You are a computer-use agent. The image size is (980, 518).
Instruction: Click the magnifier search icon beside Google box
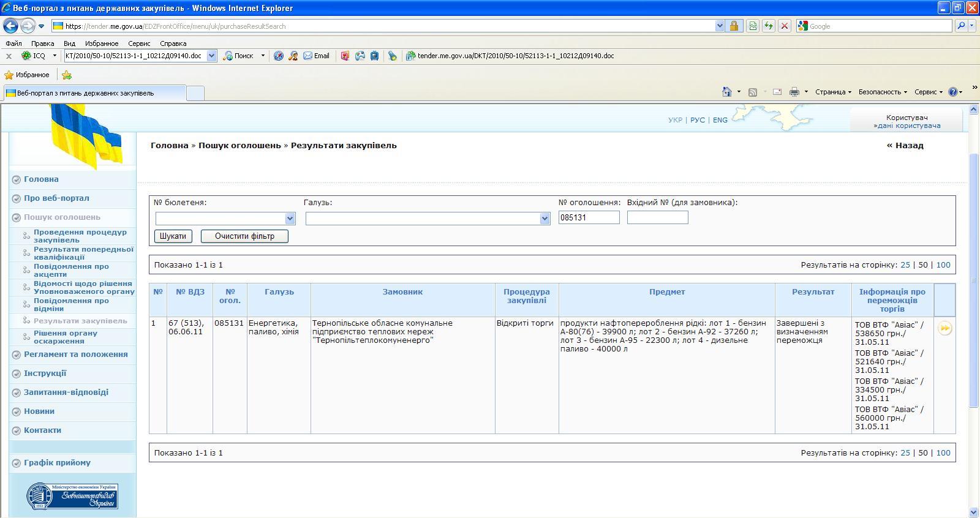tap(960, 26)
